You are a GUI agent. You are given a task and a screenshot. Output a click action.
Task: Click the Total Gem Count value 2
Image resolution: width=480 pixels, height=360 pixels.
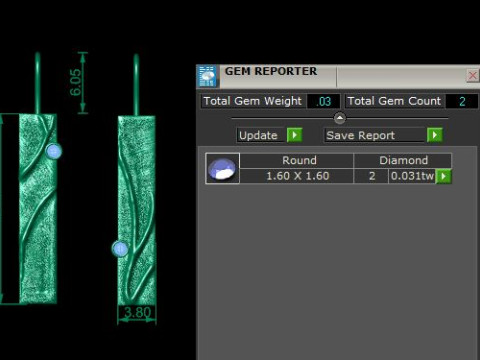462,101
